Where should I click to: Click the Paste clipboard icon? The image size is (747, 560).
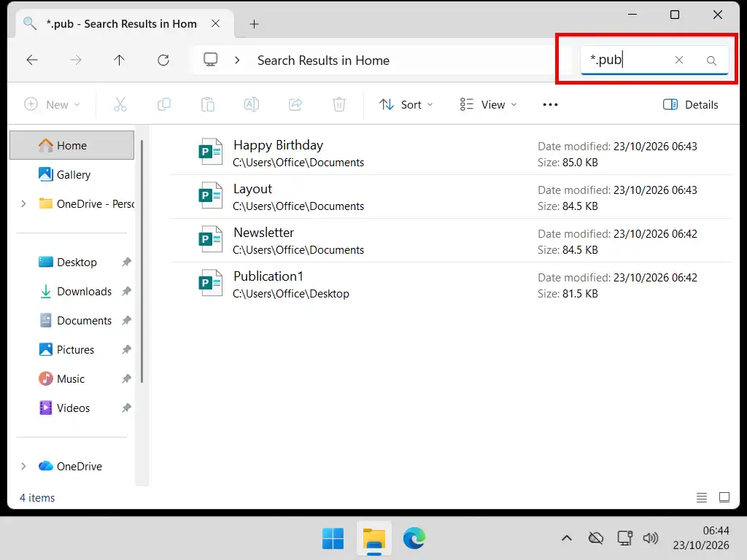pos(208,104)
